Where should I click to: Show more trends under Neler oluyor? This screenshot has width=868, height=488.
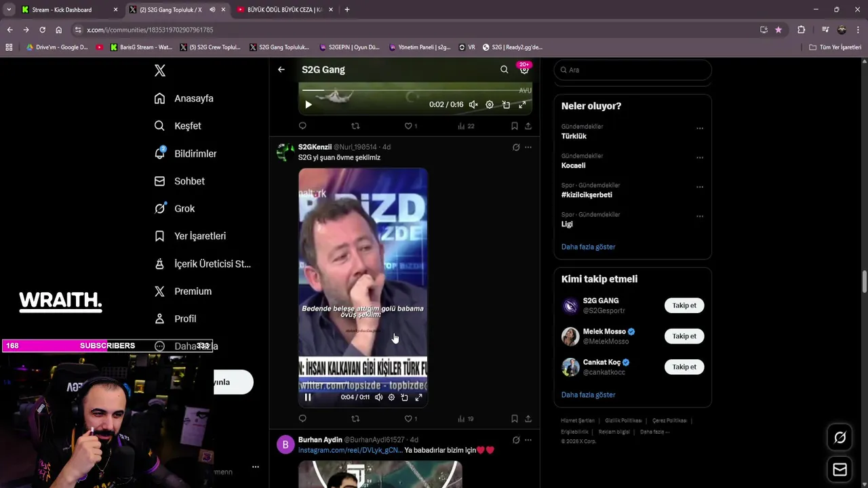[x=588, y=247]
